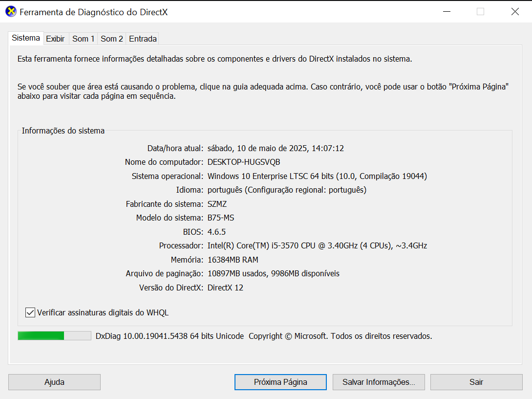Click the Arquivo de paginação: label
This screenshot has width=532, height=399.
pos(164,273)
